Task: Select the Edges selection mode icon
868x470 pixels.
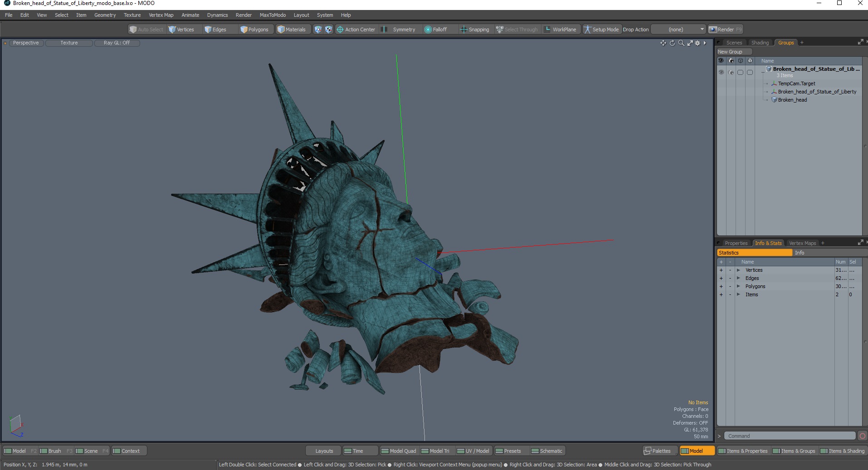Action: click(x=208, y=29)
